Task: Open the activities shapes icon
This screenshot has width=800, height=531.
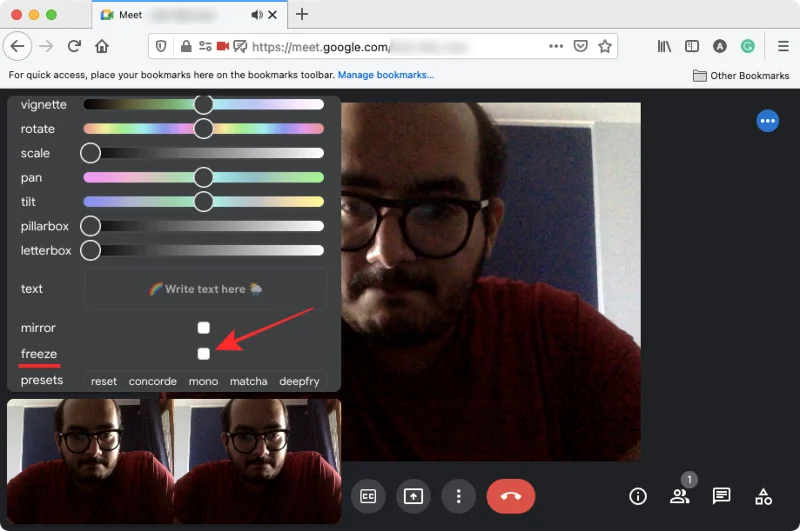Action: [764, 496]
